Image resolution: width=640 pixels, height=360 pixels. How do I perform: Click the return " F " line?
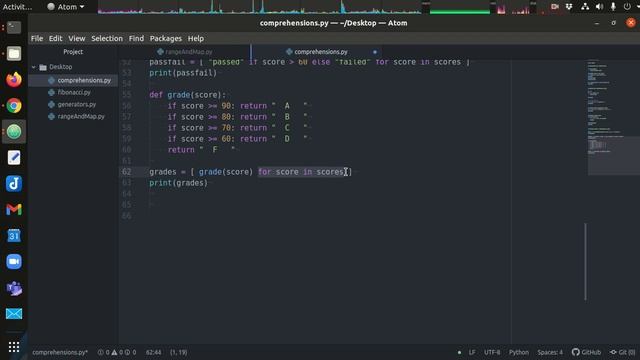pos(202,150)
